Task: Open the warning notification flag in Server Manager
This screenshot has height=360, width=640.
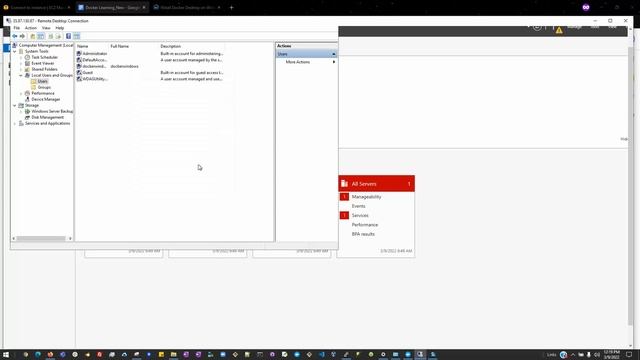Action: coord(559,30)
